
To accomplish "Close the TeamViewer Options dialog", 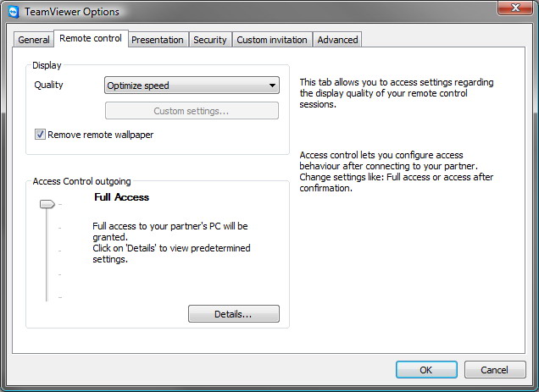I will coord(515,8).
